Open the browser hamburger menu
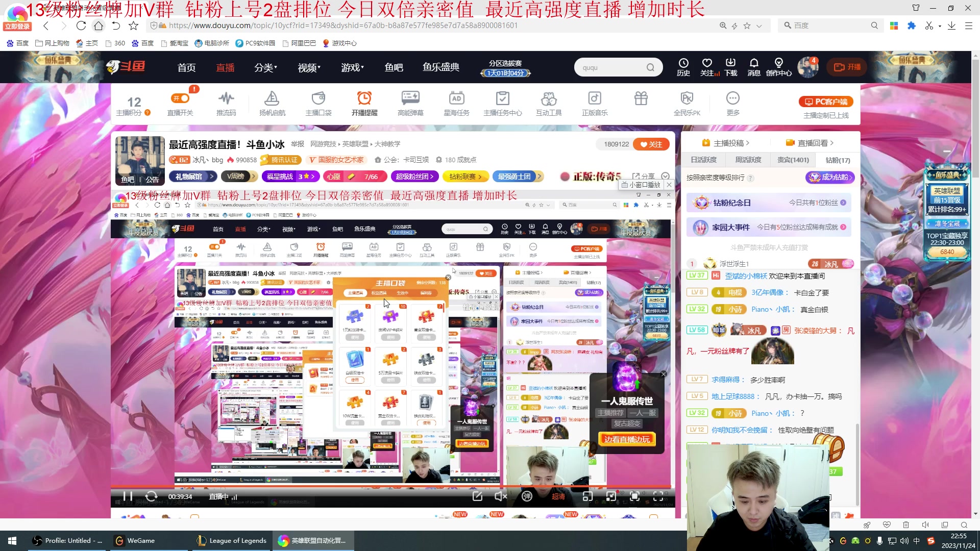 coord(968,26)
